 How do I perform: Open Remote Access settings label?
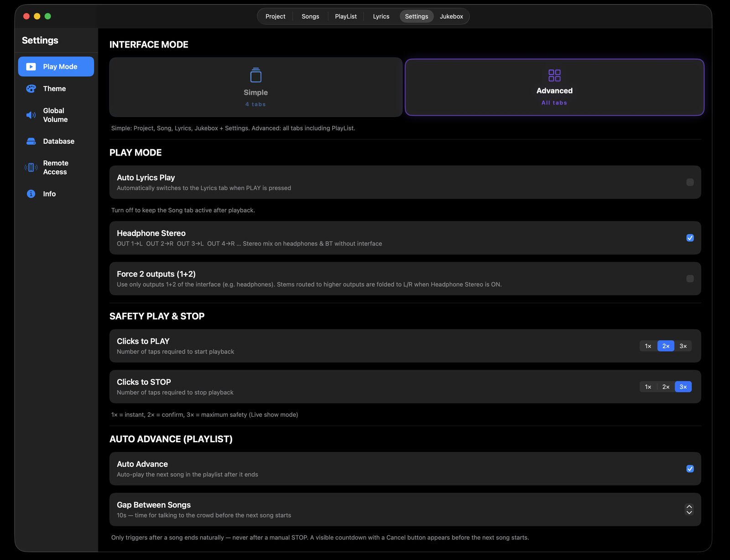(x=56, y=167)
